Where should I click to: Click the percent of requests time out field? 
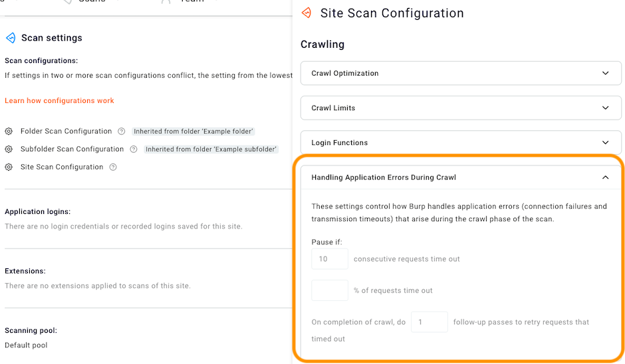[x=330, y=290]
